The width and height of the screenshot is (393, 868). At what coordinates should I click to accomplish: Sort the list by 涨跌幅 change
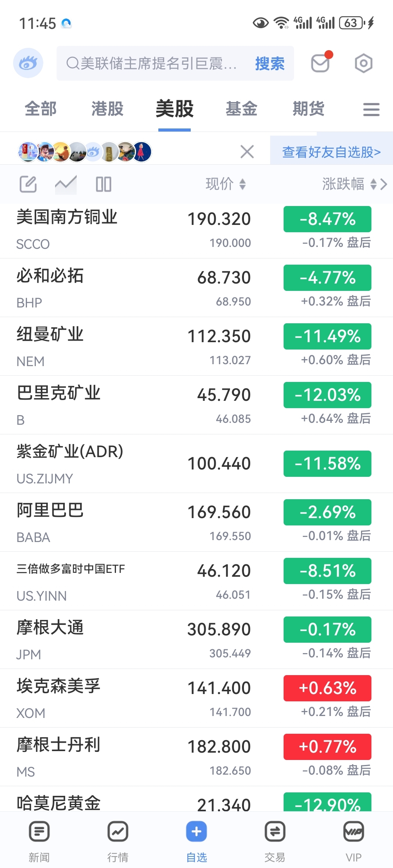(349, 184)
